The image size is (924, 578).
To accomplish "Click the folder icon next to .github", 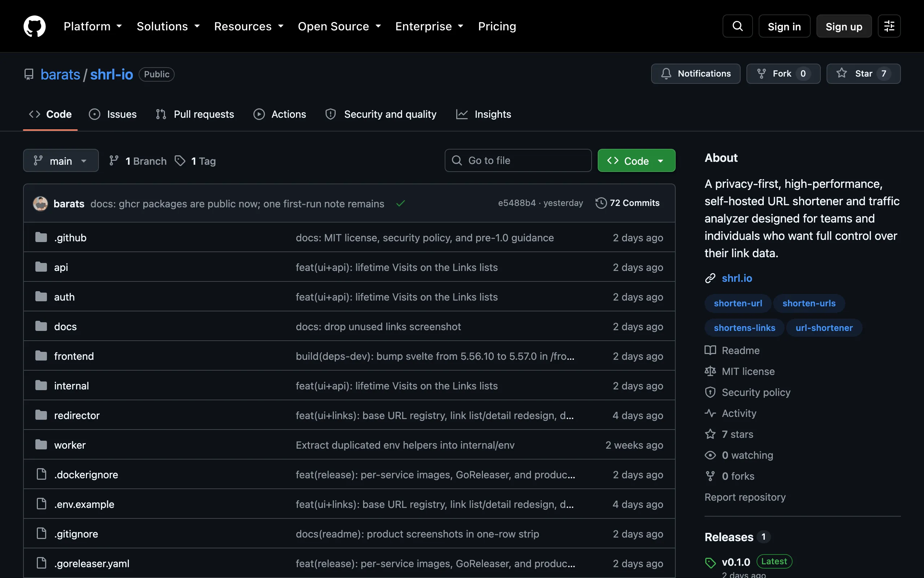I will [x=41, y=237].
